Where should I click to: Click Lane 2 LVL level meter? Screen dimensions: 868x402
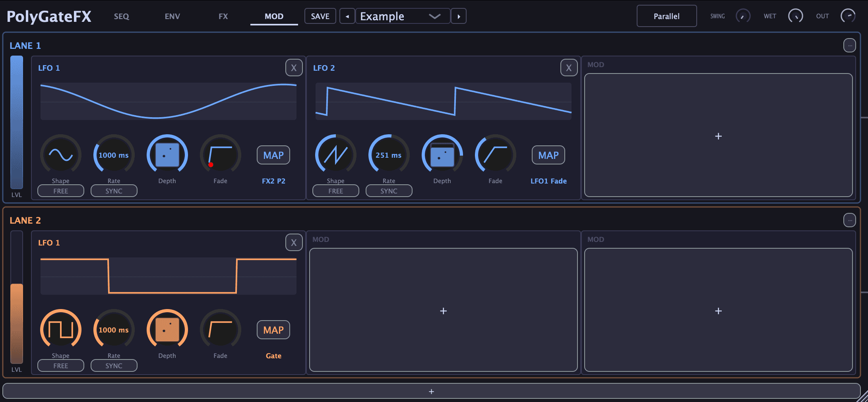point(17,297)
